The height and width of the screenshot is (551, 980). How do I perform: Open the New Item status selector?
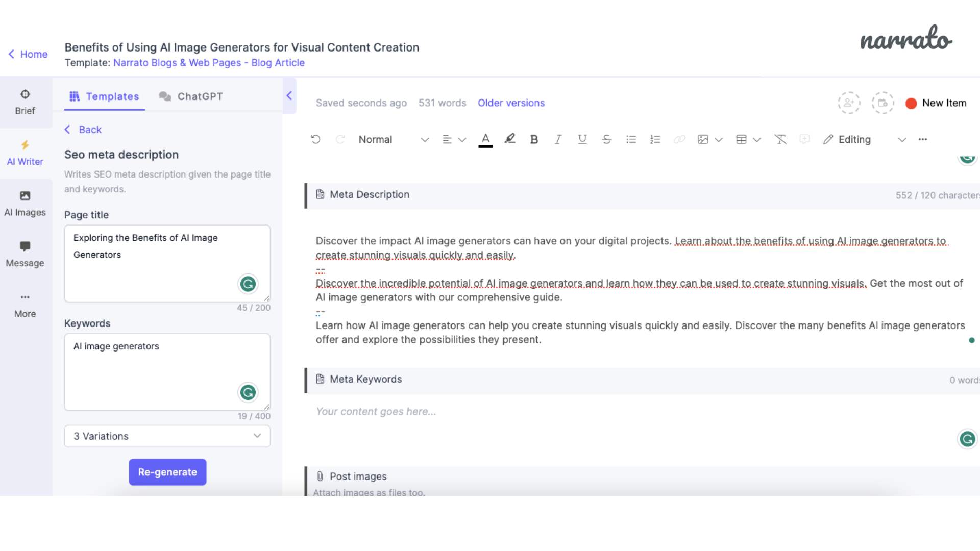coord(936,103)
